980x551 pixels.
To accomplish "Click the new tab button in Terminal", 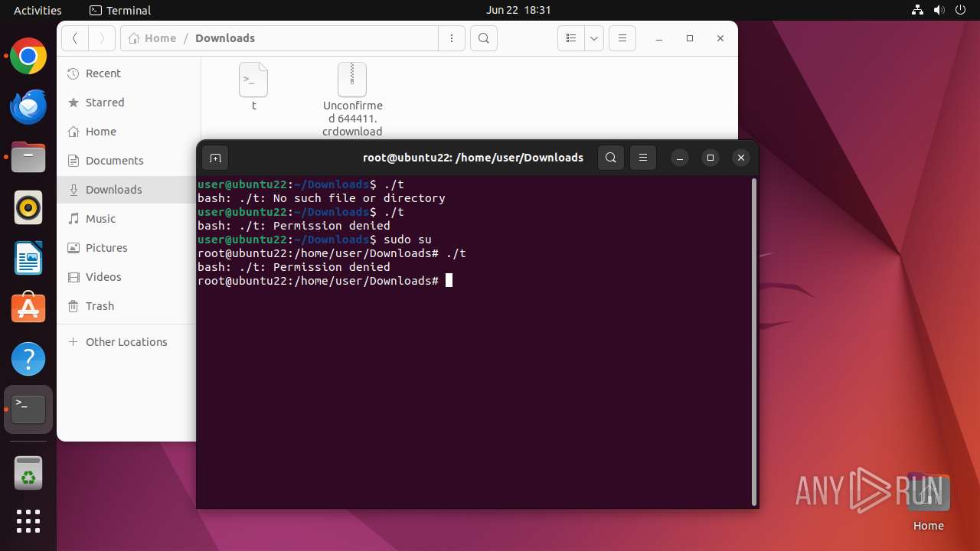I will 216,158.
